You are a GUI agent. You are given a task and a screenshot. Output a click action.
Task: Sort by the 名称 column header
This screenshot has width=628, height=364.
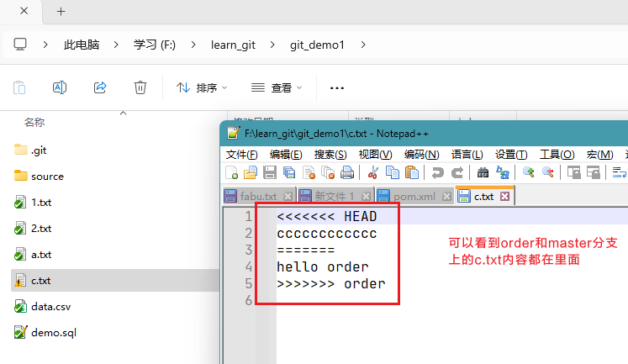[34, 123]
